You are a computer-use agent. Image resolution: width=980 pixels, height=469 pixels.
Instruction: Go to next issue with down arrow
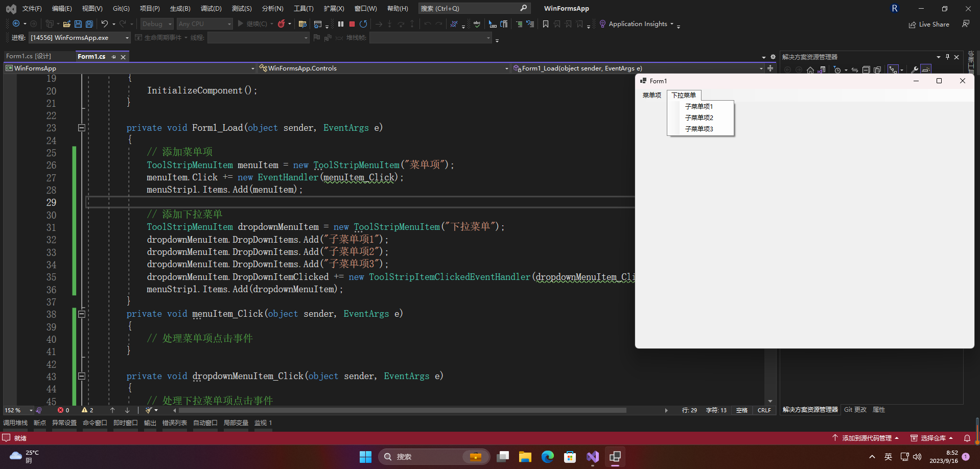(127, 410)
